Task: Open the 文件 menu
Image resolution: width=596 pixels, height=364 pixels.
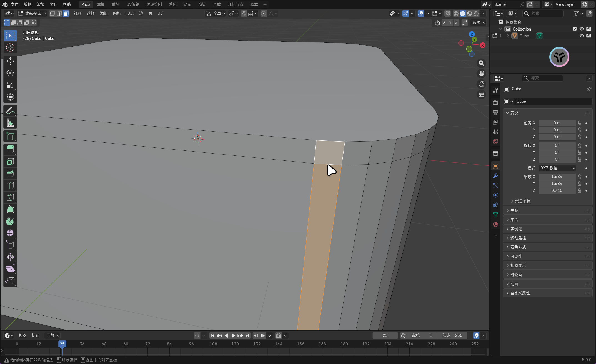Action: click(x=14, y=4)
